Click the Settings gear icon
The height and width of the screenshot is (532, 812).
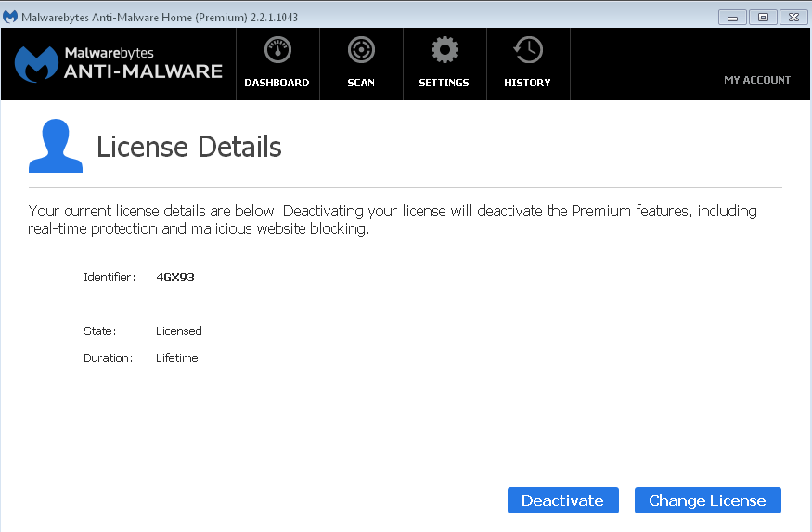point(445,50)
